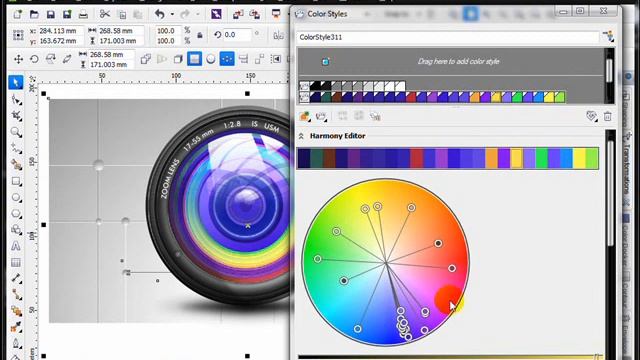
Task: Select the Freehand curve tool
Action: click(x=16, y=148)
